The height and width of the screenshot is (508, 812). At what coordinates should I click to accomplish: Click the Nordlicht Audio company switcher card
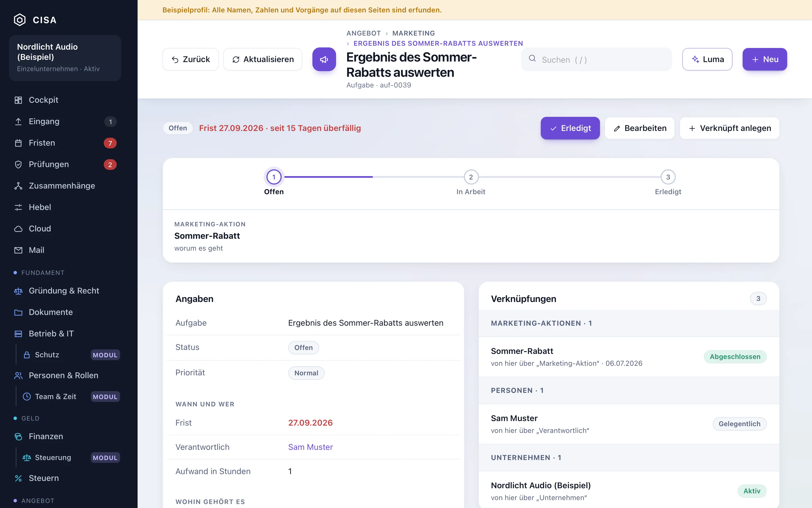tap(65, 58)
